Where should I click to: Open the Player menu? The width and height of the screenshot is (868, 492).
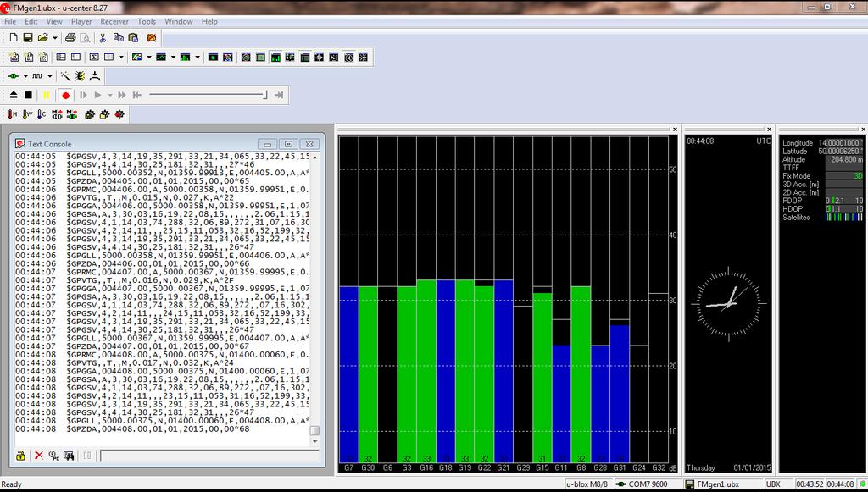coord(81,21)
